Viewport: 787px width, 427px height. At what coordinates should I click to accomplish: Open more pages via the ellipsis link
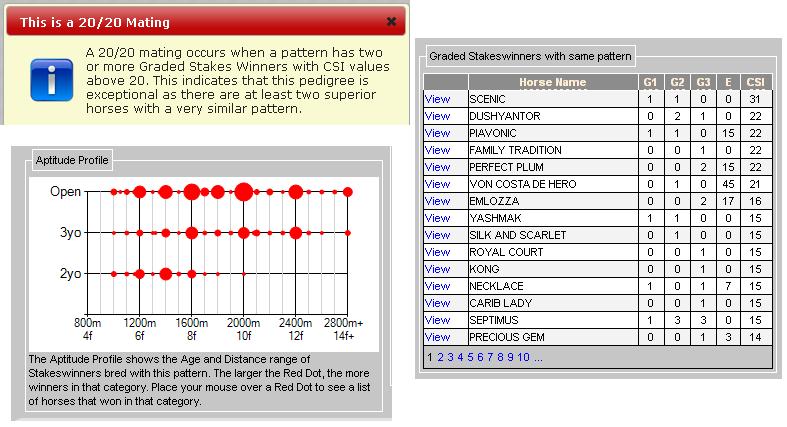pos(538,357)
